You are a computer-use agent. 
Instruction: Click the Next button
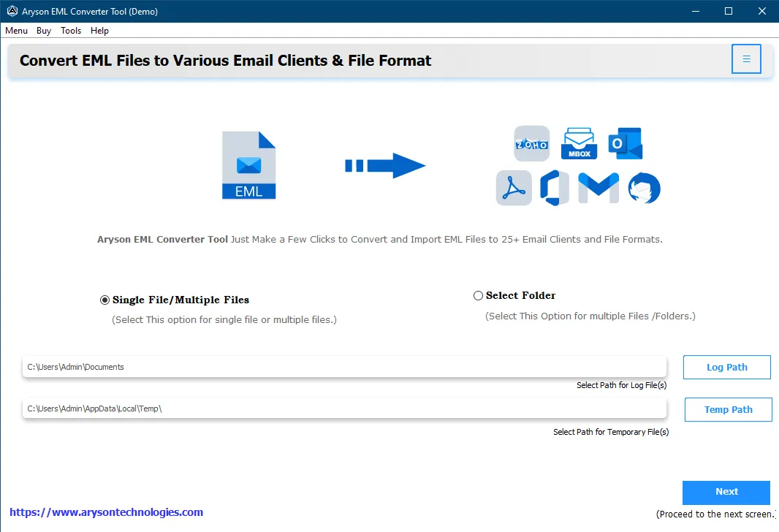point(726,492)
